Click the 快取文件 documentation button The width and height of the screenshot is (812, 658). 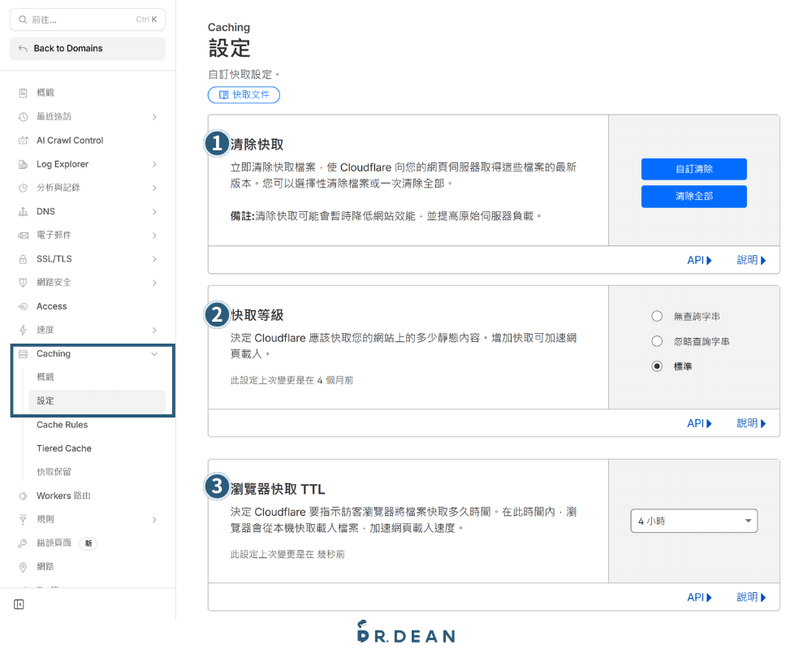[x=244, y=95]
